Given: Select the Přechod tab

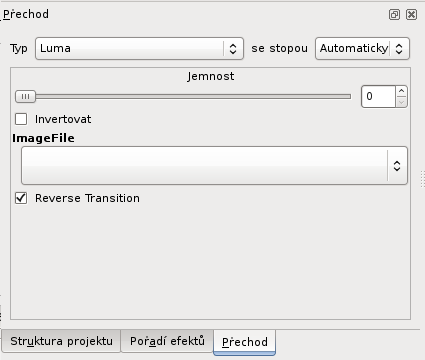Looking at the screenshot, I should tap(245, 342).
